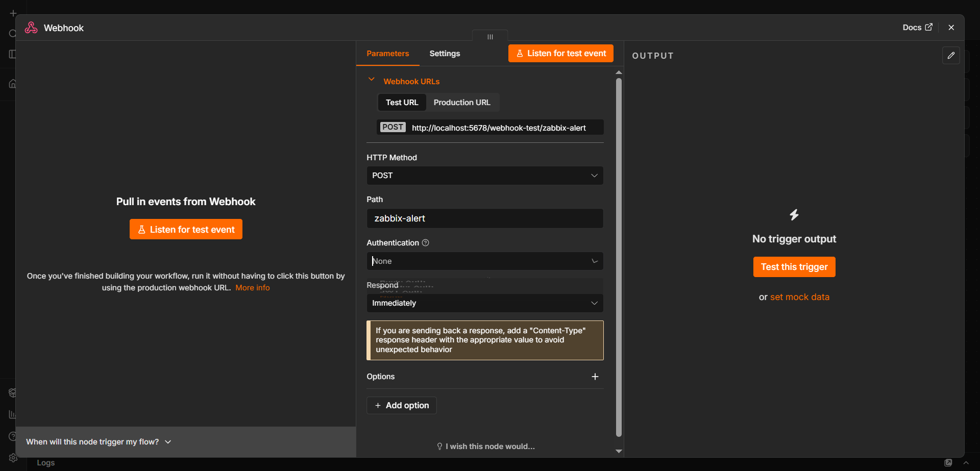Image resolution: width=980 pixels, height=471 pixels.
Task: Open the More info link
Action: (253, 288)
